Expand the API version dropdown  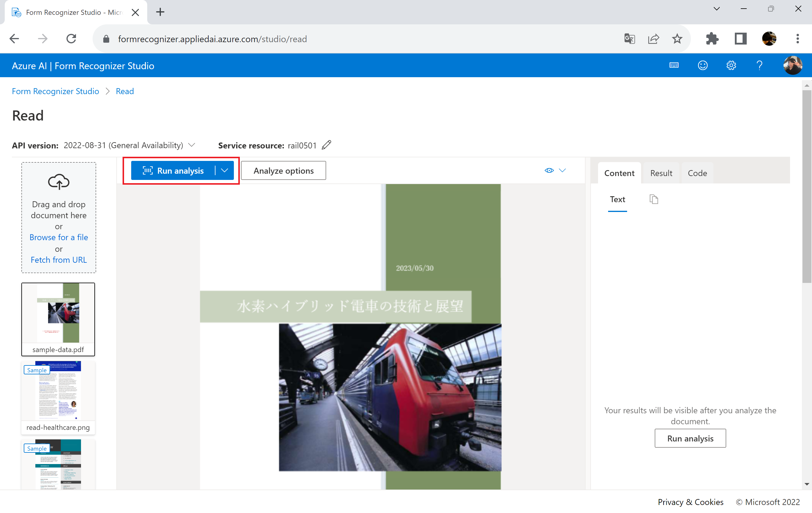(191, 145)
